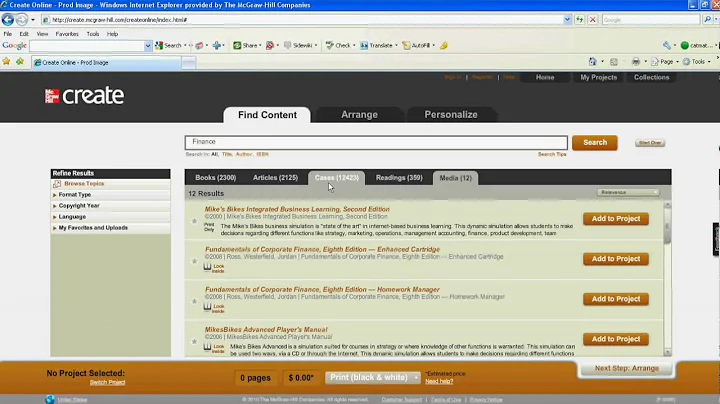Click the Collections navigation link

(x=652, y=77)
